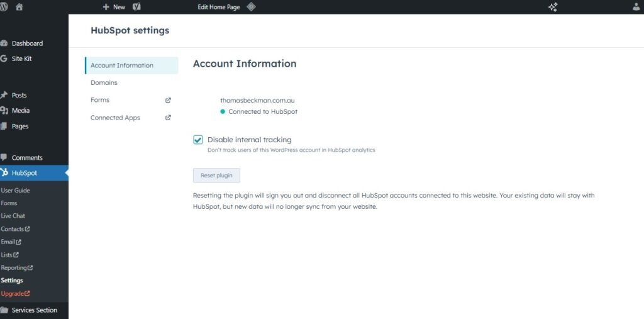The width and height of the screenshot is (644, 319).
Task: Select Account Information tab
Action: click(131, 65)
